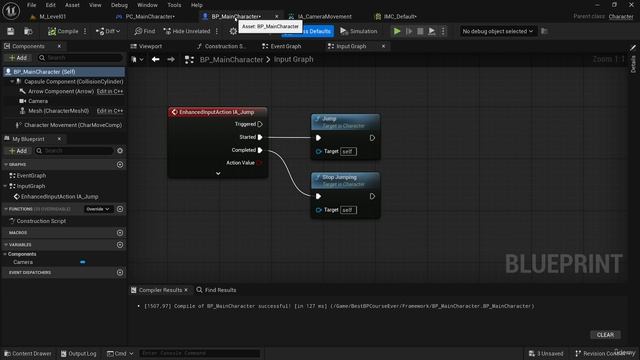The image size is (640, 360).
Task: Select Capsule Component in components tree
Action: pos(73,82)
